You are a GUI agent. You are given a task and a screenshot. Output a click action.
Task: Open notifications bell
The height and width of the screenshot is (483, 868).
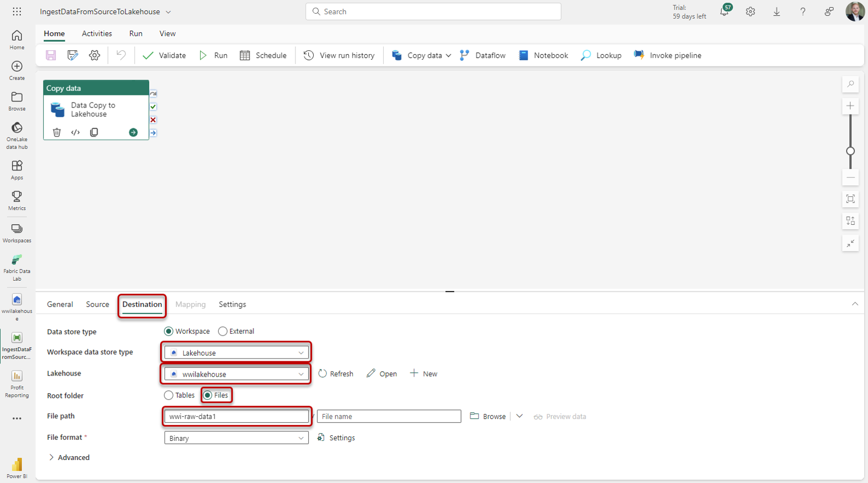pyautogui.click(x=725, y=11)
